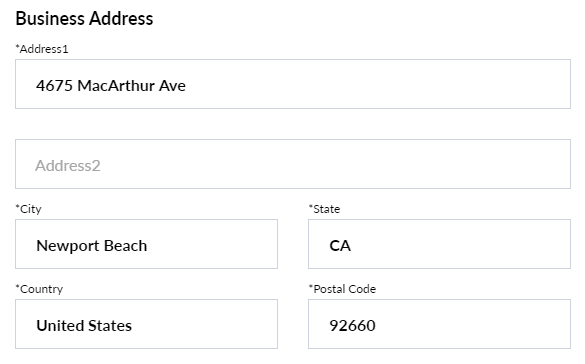Place cursor on the word Beach
The width and height of the screenshot is (585, 364).
[125, 246]
